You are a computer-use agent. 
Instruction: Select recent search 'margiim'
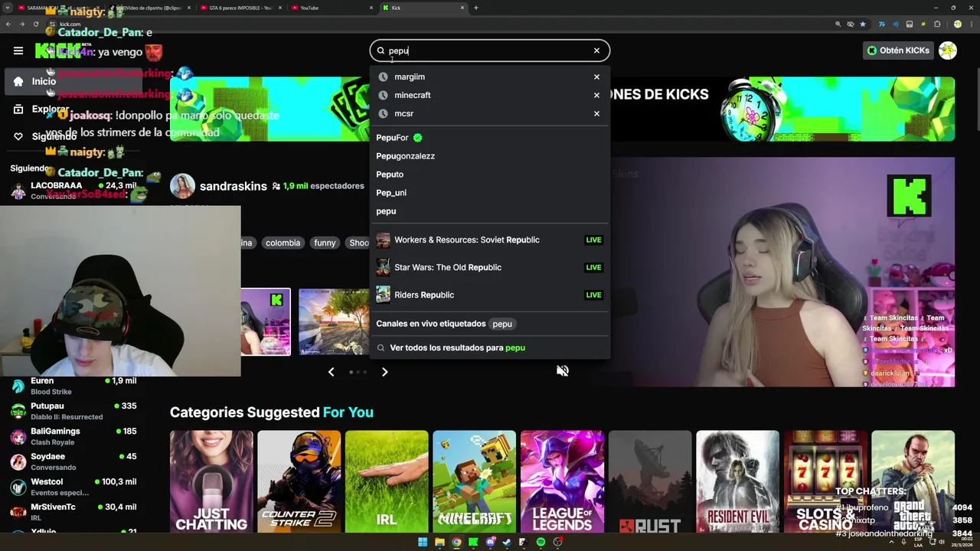coord(410,77)
